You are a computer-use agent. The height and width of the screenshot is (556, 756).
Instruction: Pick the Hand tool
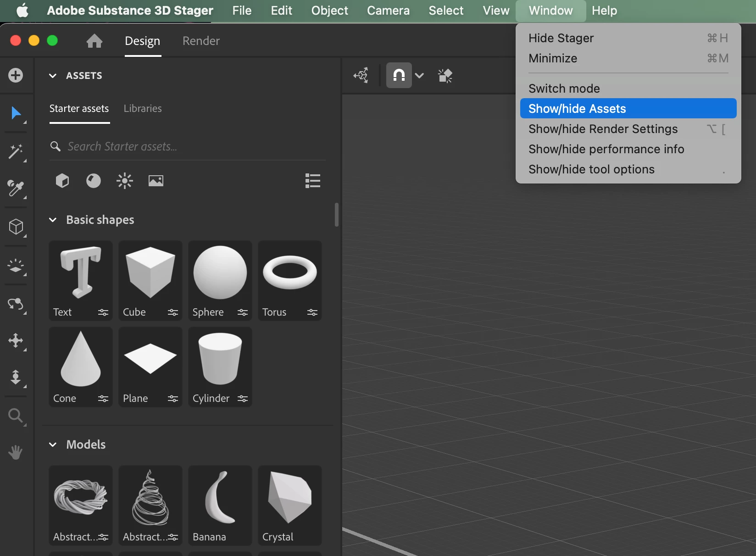click(16, 452)
